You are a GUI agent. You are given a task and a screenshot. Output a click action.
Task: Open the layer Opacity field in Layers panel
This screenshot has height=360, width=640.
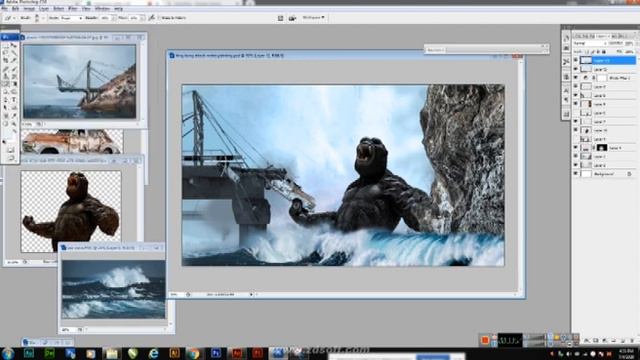point(629,43)
